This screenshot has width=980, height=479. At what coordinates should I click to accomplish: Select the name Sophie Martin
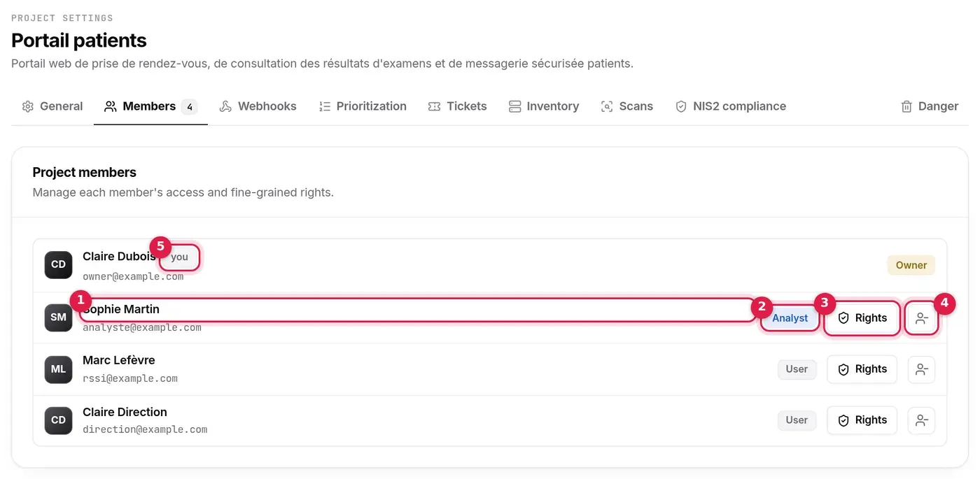[121, 309]
